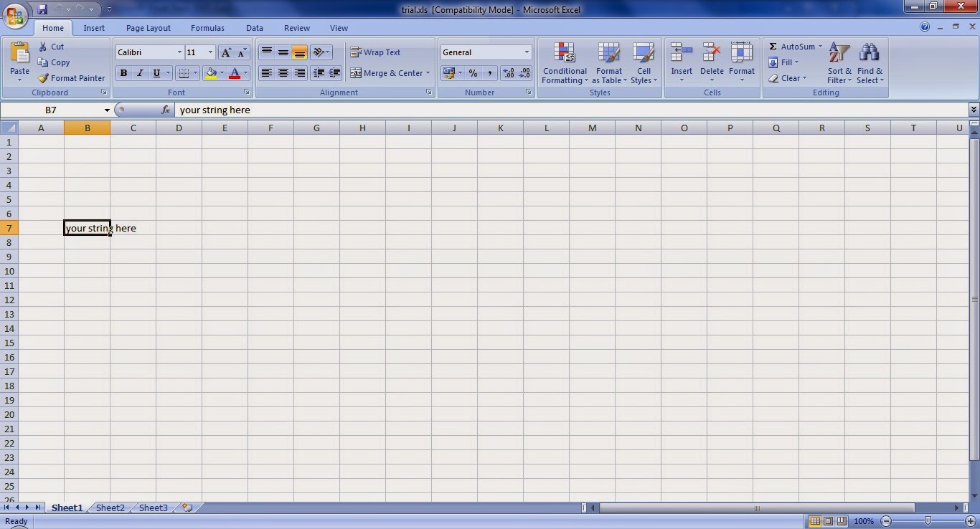Expand the Merge & Center dropdown arrow
980x529 pixels.
point(428,73)
